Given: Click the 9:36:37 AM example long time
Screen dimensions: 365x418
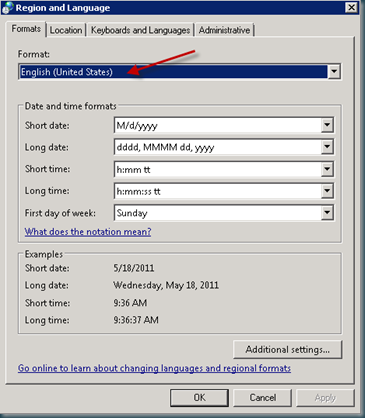Looking at the screenshot, I should 136,320.
